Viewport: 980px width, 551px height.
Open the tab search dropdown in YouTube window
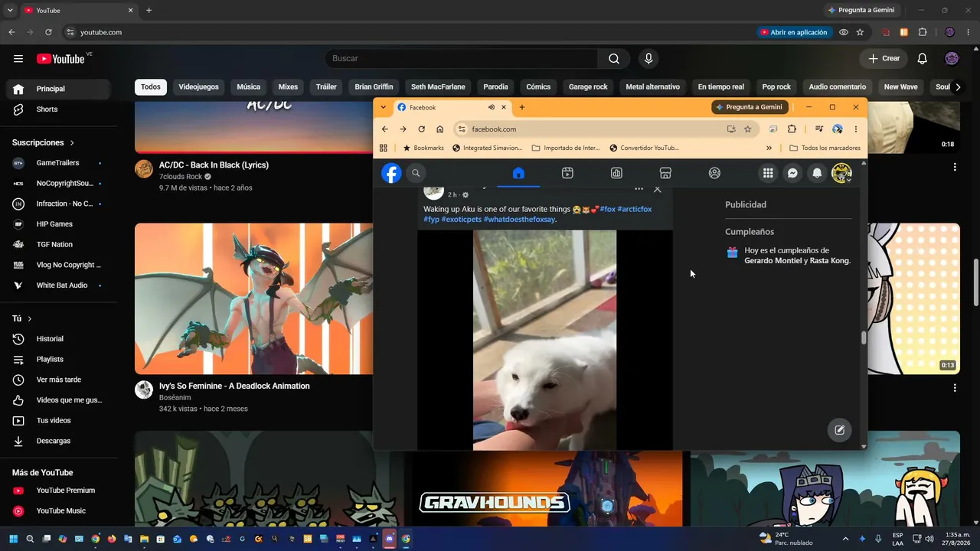(10, 10)
